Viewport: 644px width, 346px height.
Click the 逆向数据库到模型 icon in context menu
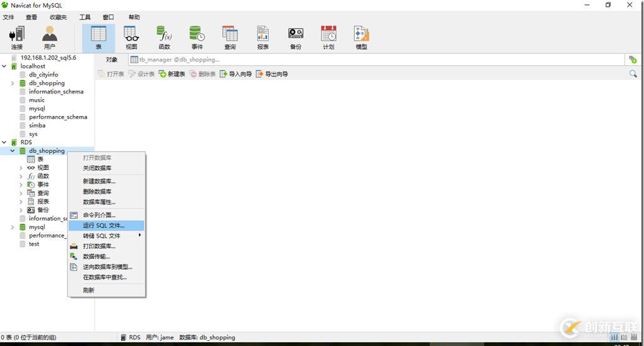tap(74, 266)
